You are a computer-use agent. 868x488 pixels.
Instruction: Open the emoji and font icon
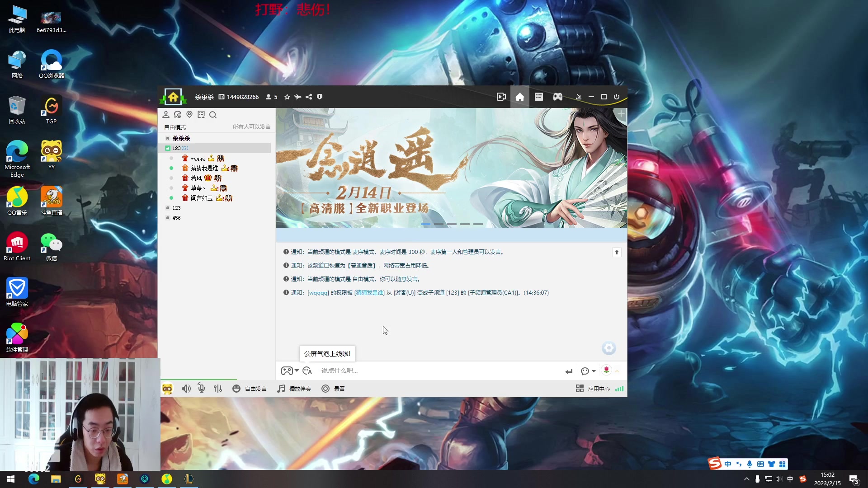pos(307,371)
